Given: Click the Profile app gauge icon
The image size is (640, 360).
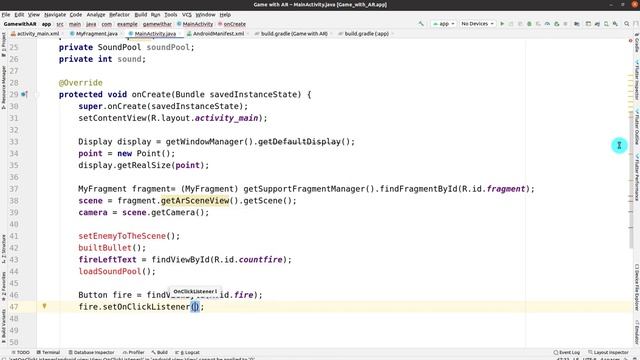Looking at the screenshot, I should click(x=547, y=24).
